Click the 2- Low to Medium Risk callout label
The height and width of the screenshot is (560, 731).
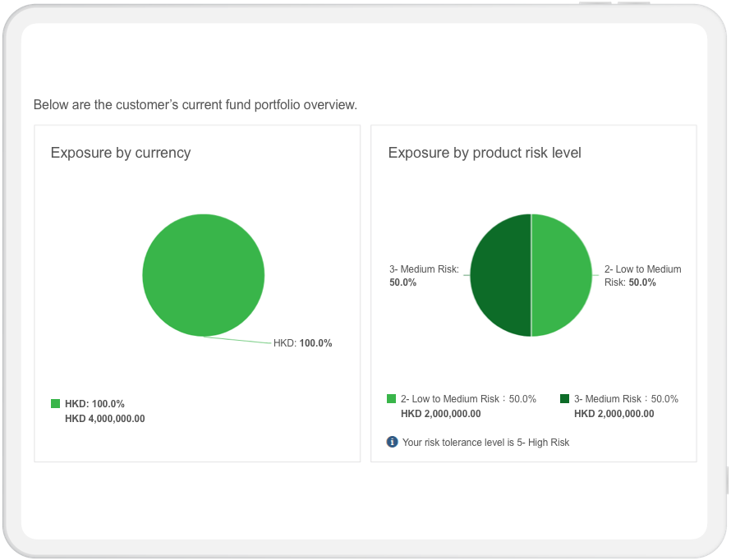pyautogui.click(x=642, y=275)
